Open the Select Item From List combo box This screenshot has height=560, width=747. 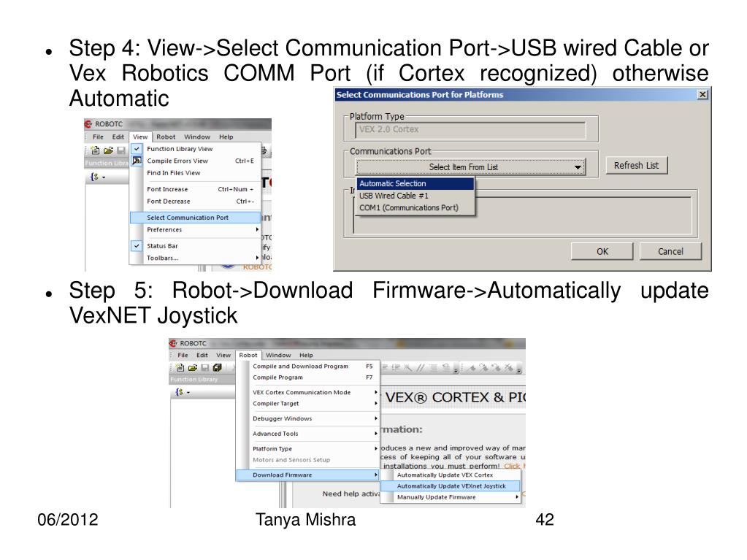tap(471, 167)
